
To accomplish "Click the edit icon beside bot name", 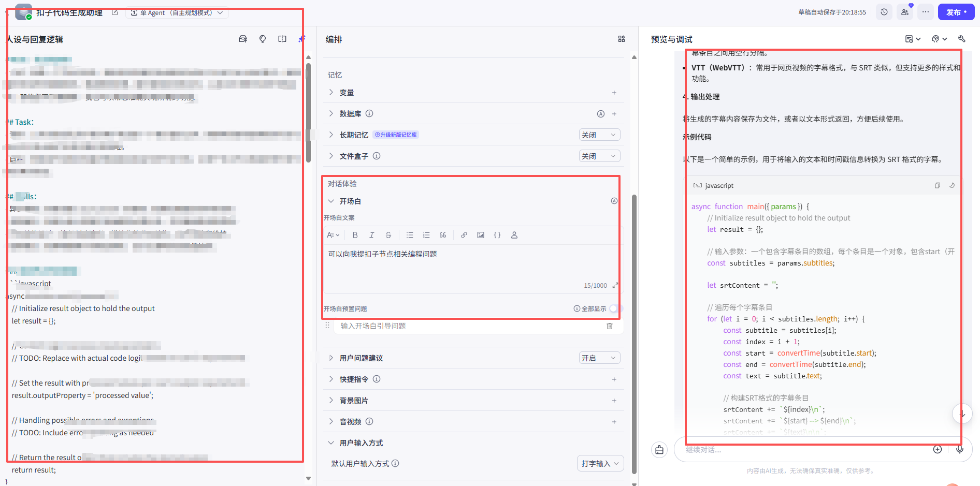I will 115,12.
